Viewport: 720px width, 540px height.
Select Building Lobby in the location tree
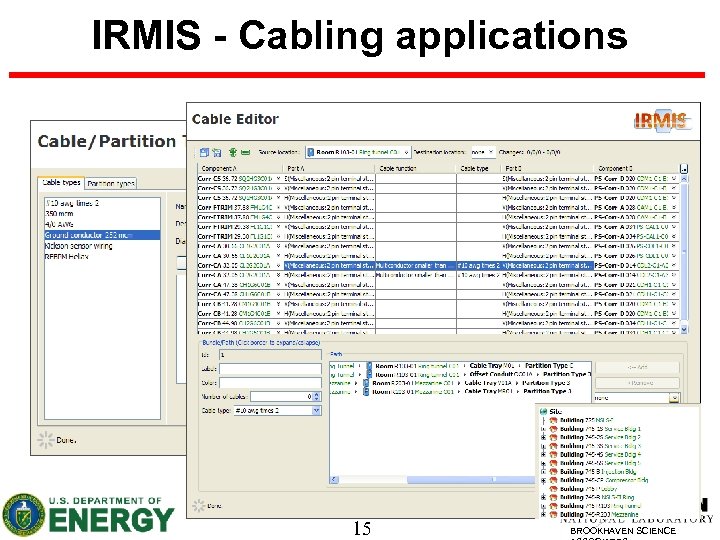pos(589,489)
